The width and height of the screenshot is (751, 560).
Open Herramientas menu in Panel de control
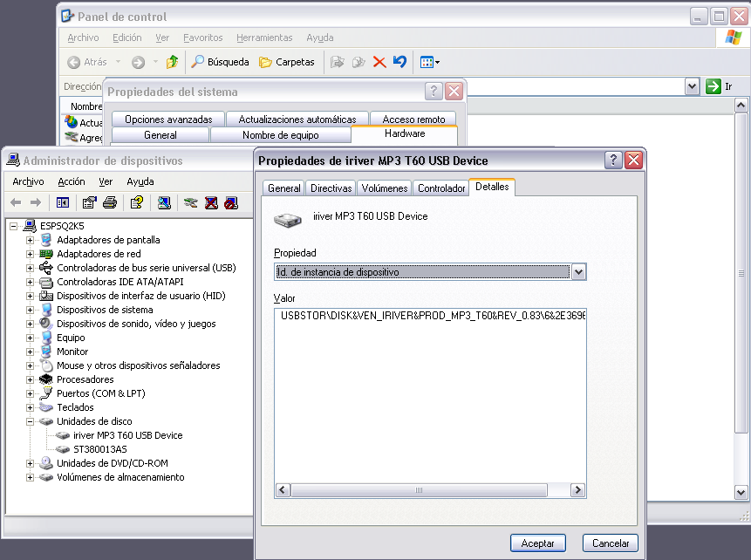[264, 38]
